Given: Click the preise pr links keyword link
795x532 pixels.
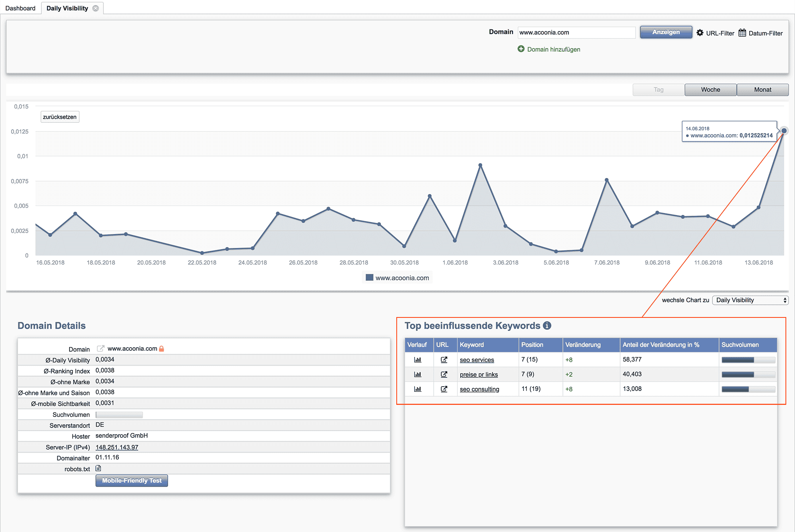Looking at the screenshot, I should click(x=479, y=375).
